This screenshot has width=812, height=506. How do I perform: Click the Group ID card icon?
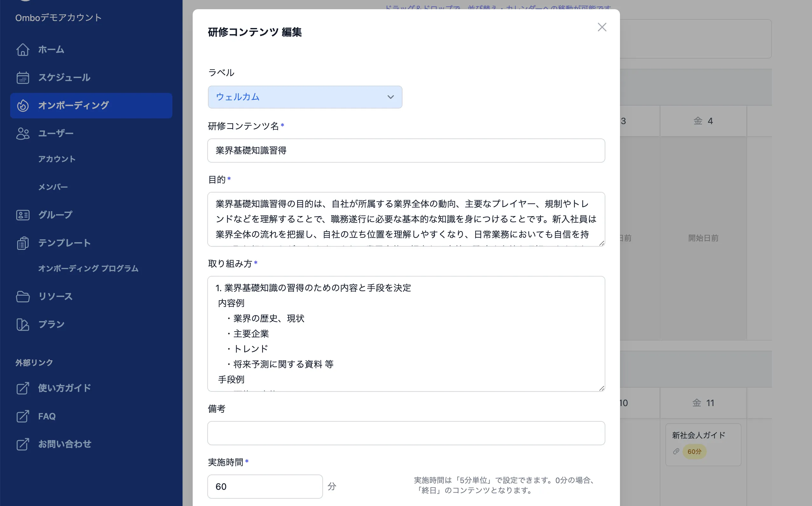tap(23, 215)
